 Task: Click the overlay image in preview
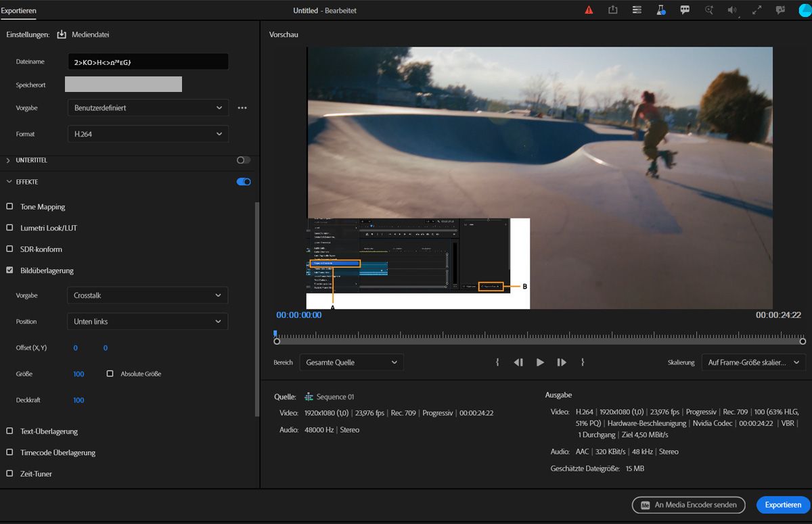[x=418, y=263]
